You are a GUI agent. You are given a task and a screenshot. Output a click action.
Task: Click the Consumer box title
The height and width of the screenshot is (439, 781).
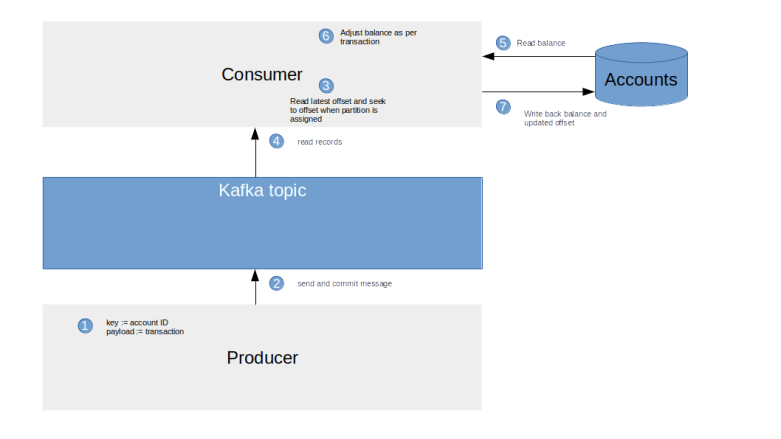(x=261, y=75)
